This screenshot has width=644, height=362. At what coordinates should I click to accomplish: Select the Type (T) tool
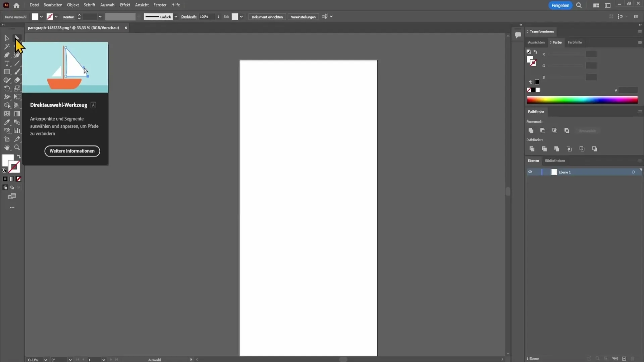pos(7,63)
